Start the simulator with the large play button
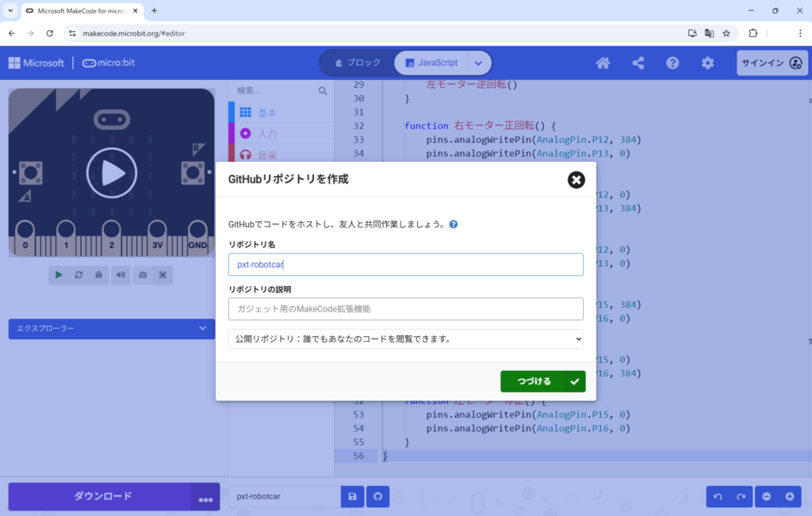812x516 pixels. pyautogui.click(x=112, y=173)
